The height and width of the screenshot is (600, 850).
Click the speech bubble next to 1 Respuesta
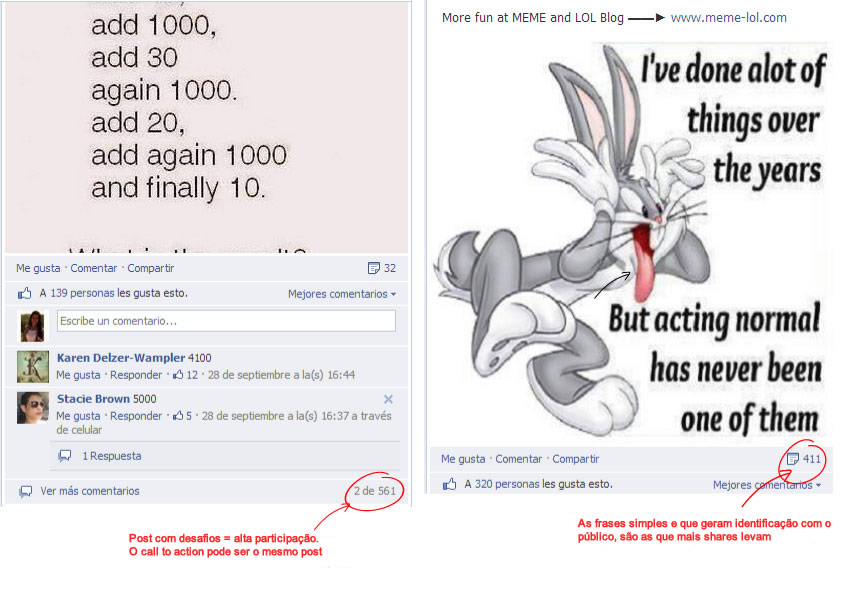(65, 456)
